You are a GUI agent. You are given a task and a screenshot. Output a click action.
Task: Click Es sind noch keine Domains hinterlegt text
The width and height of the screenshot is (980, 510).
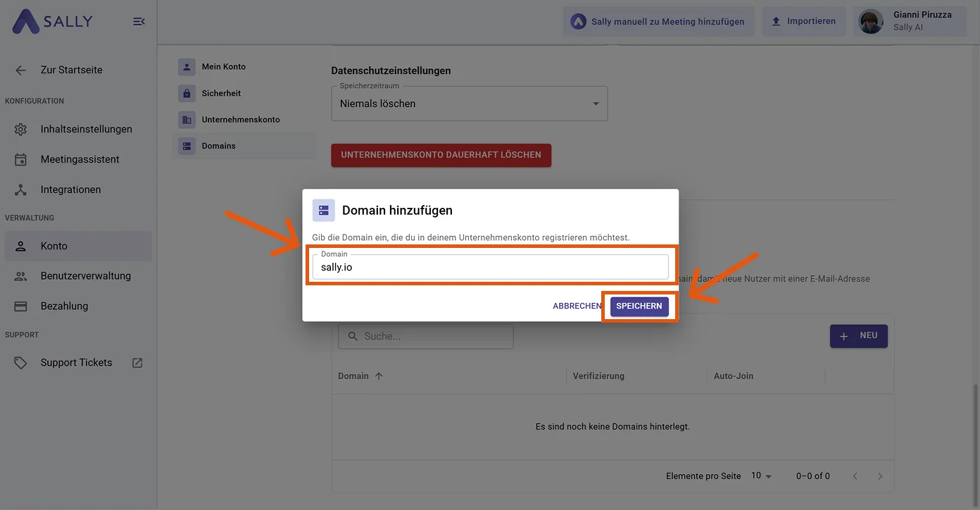coord(612,427)
